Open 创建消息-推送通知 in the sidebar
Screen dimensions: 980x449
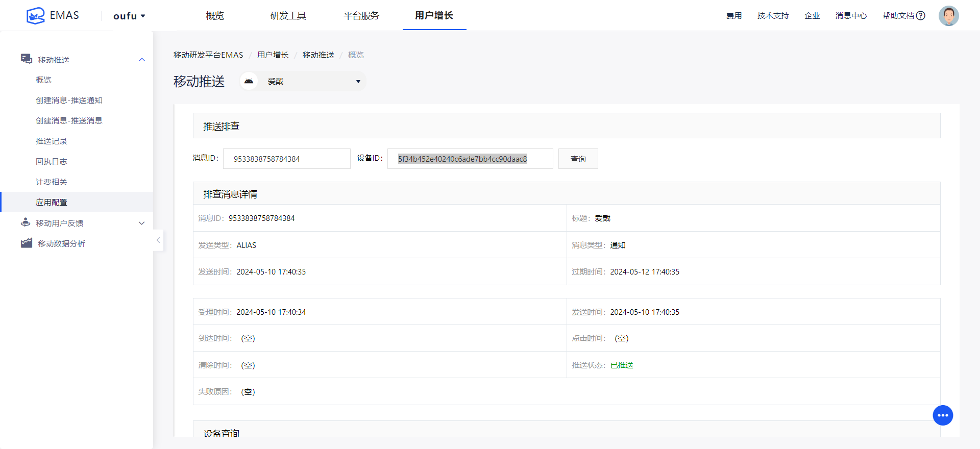pos(69,101)
